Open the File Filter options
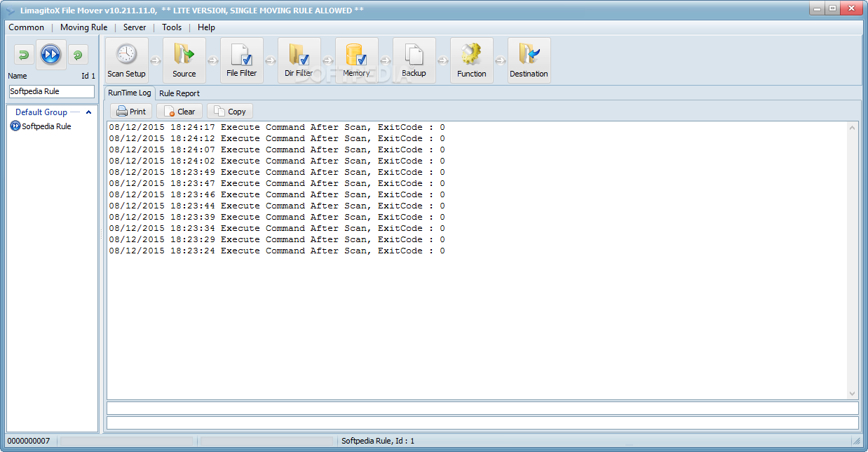 (x=242, y=60)
